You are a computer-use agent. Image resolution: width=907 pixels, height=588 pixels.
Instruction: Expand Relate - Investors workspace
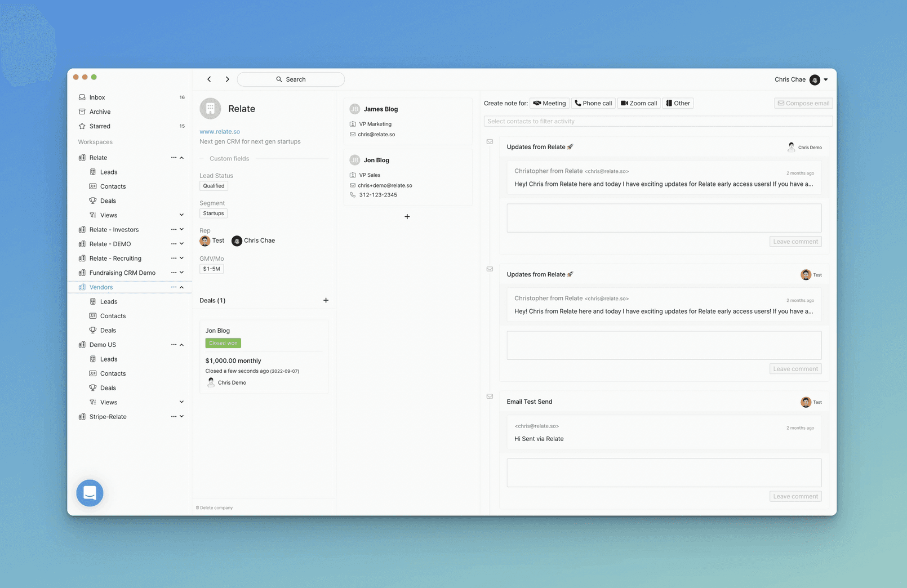[181, 229]
